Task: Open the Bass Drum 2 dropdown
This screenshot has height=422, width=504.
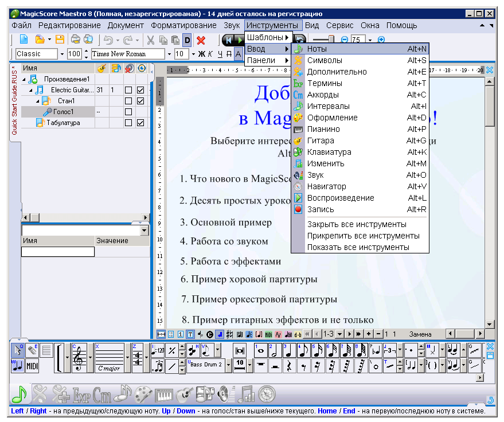Action: 228,365
